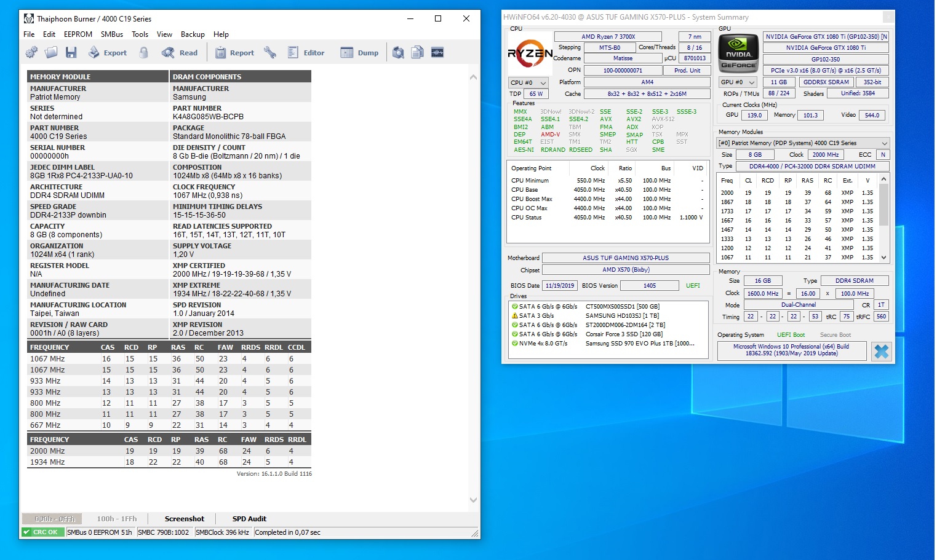
Task: Click the GP102-350 GPU codename field
Action: coord(826,59)
